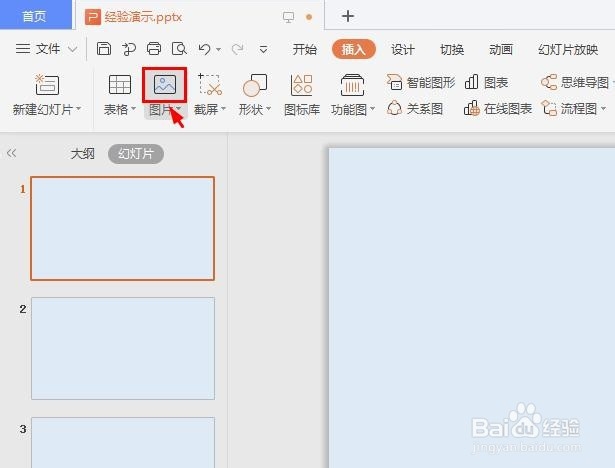
Task: Click the presentation screen icon in document tab
Action: click(288, 17)
